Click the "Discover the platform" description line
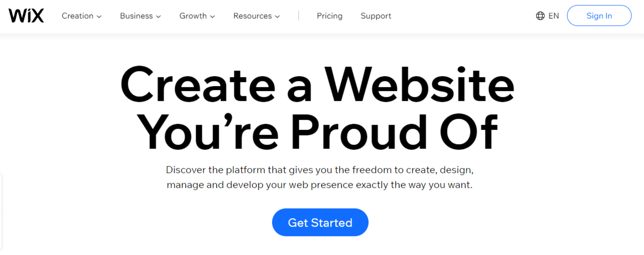Screen dimensions: 644x255 click(x=320, y=170)
